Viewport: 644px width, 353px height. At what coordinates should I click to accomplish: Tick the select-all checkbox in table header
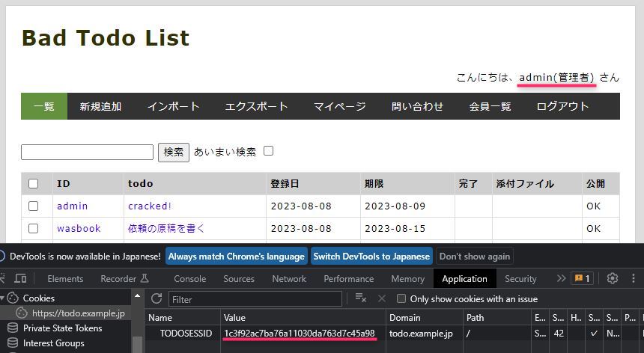(x=33, y=183)
